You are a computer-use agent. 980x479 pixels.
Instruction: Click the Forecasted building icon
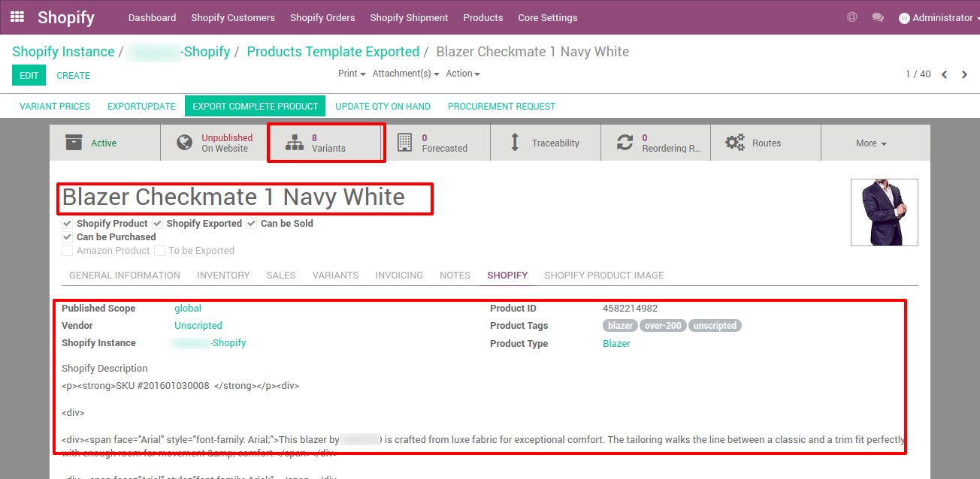tap(405, 143)
